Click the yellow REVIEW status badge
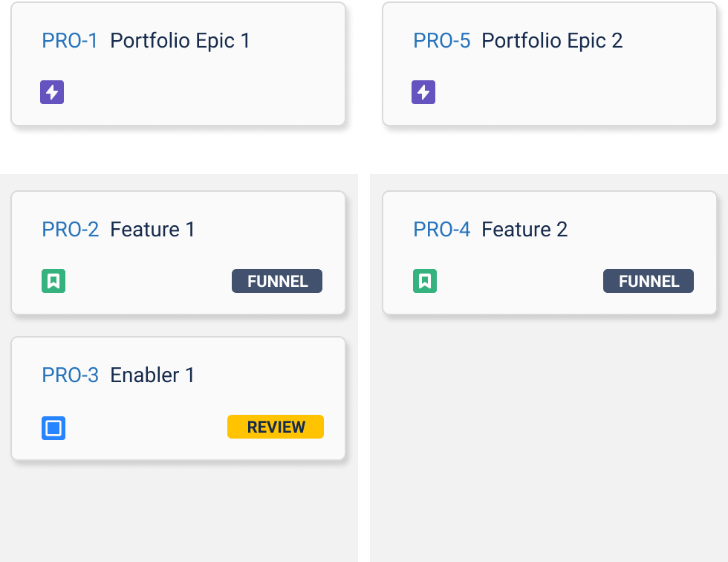Image resolution: width=728 pixels, height=562 pixels. [x=276, y=427]
